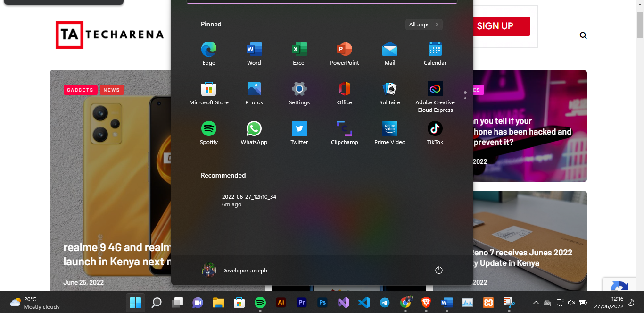Click the red SIGN UP button
This screenshot has height=313, width=644.
[x=495, y=26]
